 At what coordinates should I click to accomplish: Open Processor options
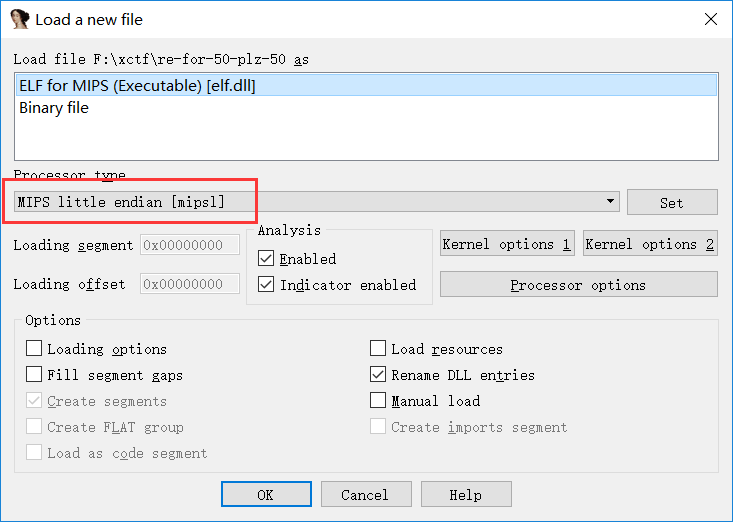tap(578, 285)
